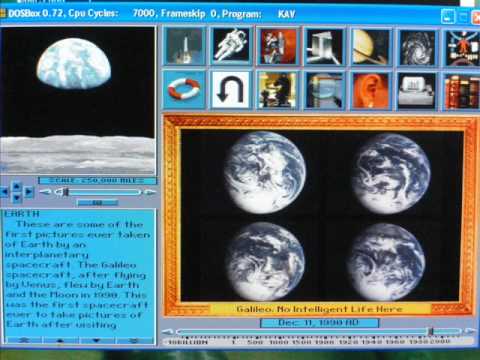Screen dimensions: 480x360
Task: Click the lunar surface in the view
Action: coord(78,154)
